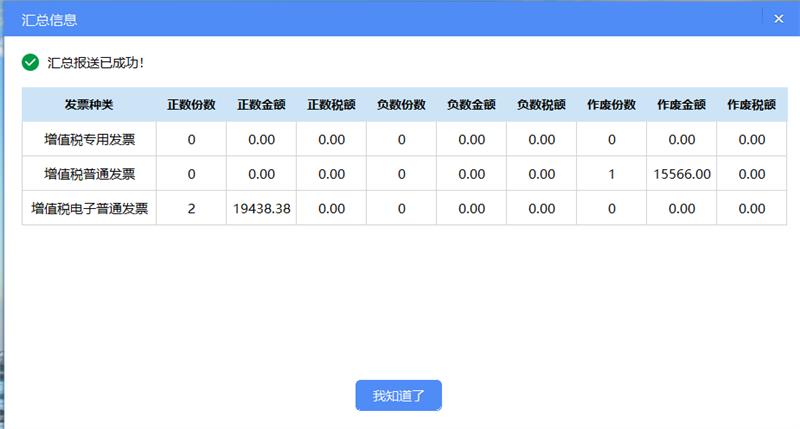Click the 正数金额 column header
This screenshot has width=800, height=429.
pos(261,105)
